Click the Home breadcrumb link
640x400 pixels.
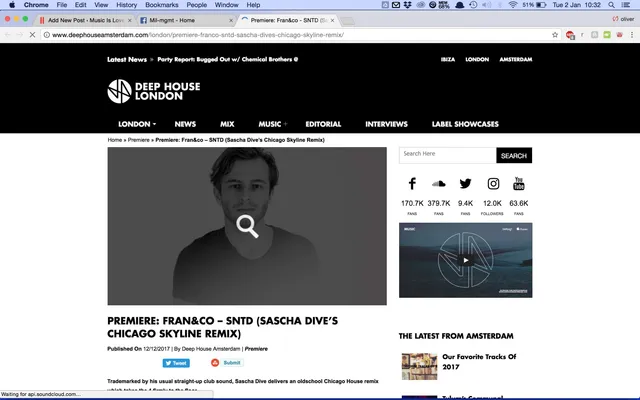point(115,140)
